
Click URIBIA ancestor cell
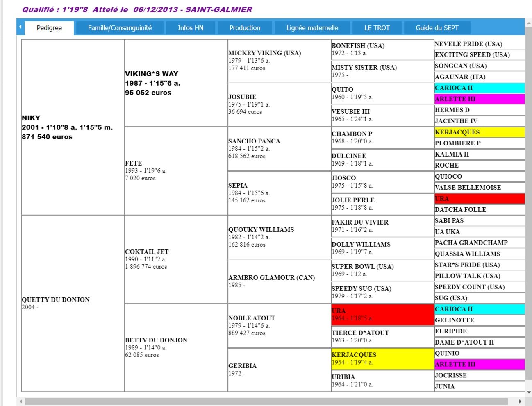[383, 381]
